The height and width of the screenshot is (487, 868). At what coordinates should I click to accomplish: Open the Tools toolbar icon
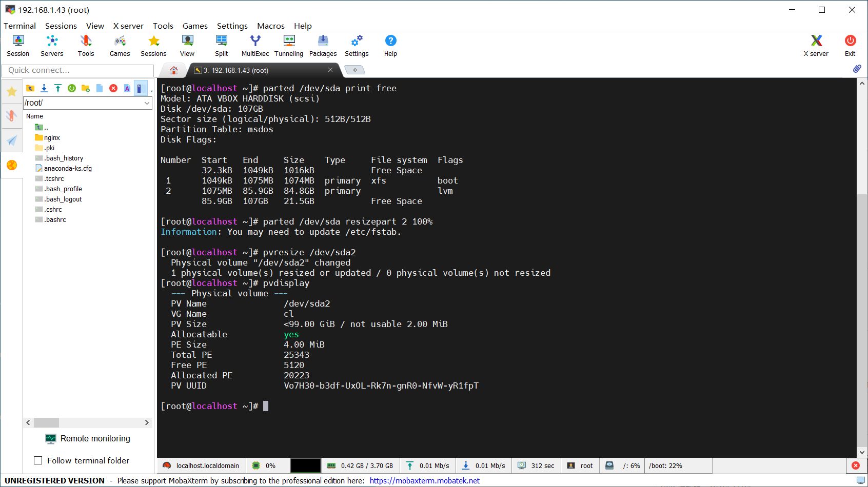tap(86, 46)
